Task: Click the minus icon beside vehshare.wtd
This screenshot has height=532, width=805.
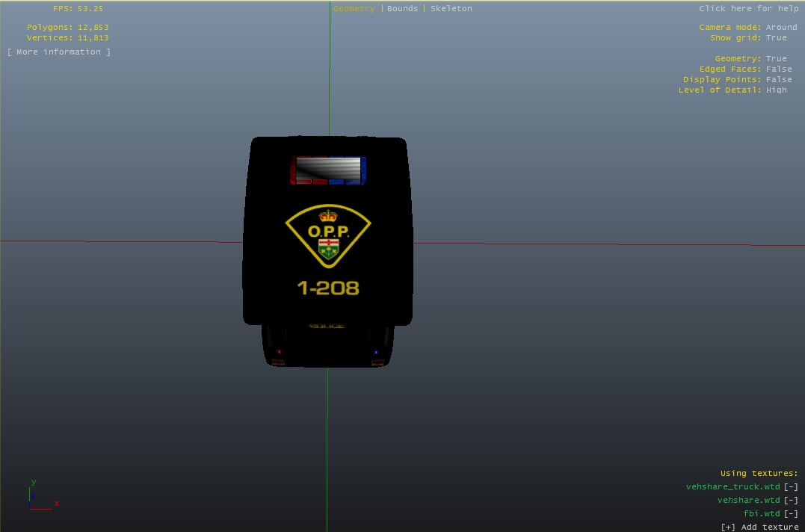Action: click(791, 500)
